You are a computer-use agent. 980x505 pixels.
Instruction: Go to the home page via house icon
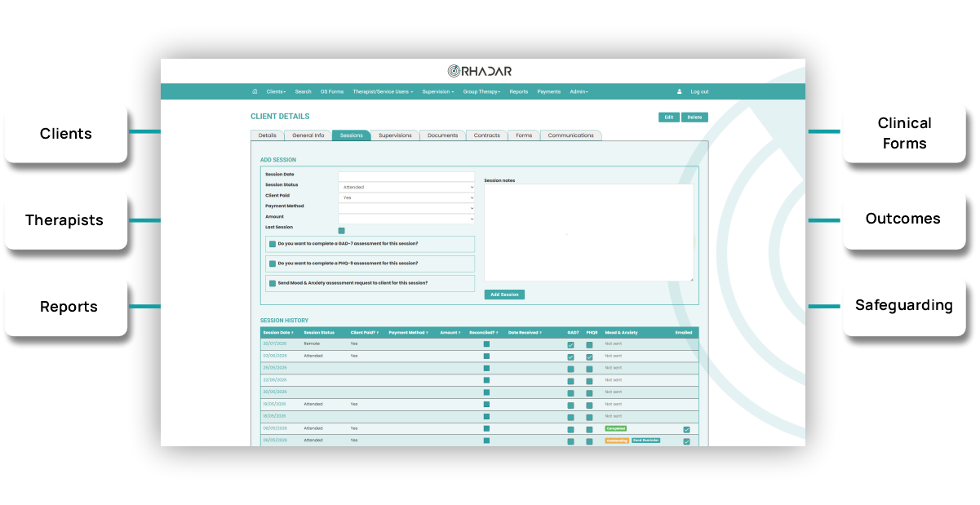click(x=255, y=91)
